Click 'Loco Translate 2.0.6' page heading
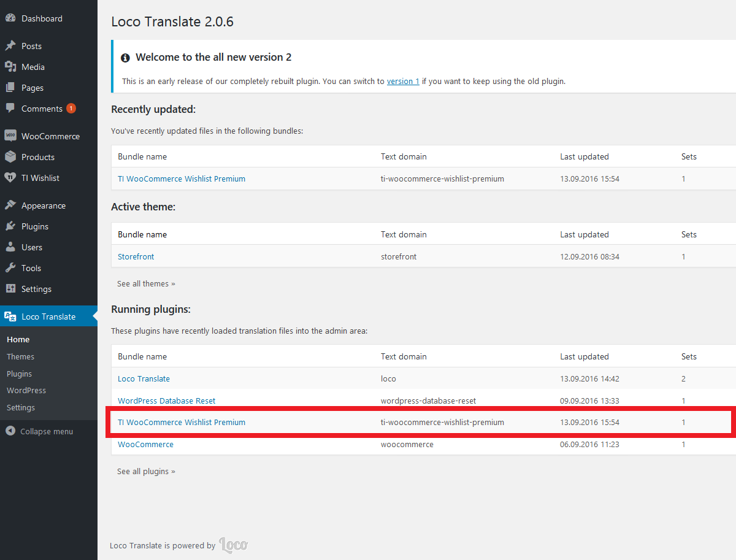Screen dimensions: 736x560 (x=172, y=21)
